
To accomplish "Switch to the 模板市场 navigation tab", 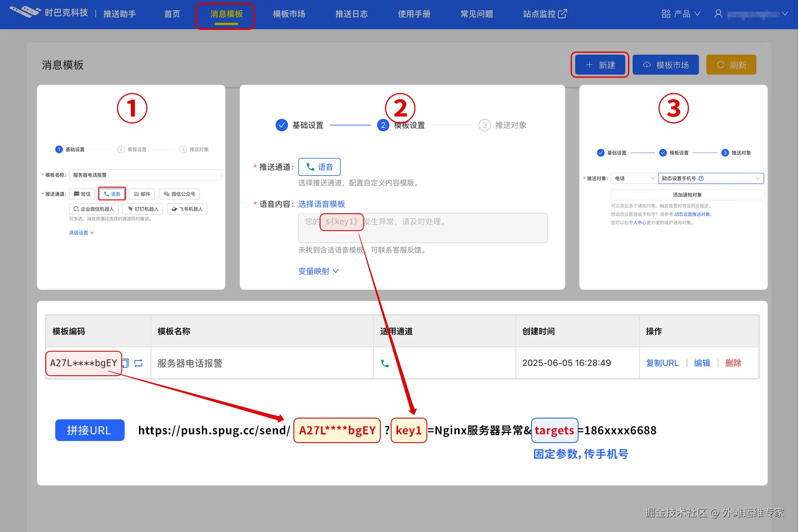I will pos(288,14).
